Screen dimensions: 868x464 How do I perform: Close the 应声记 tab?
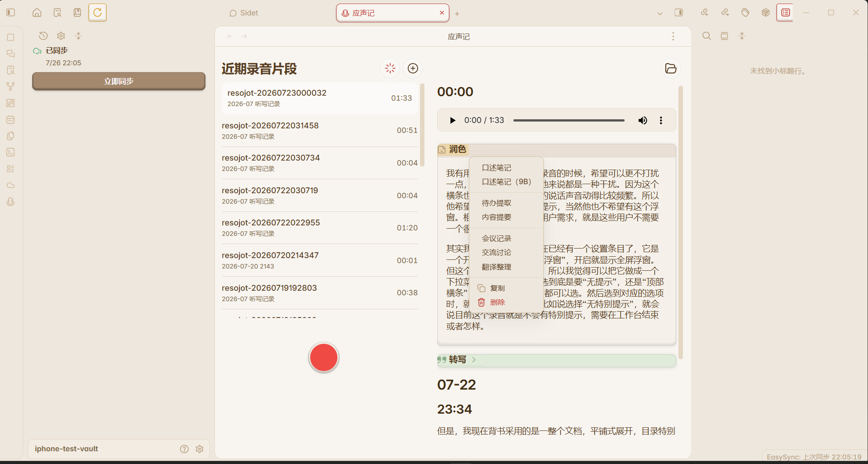click(x=442, y=13)
